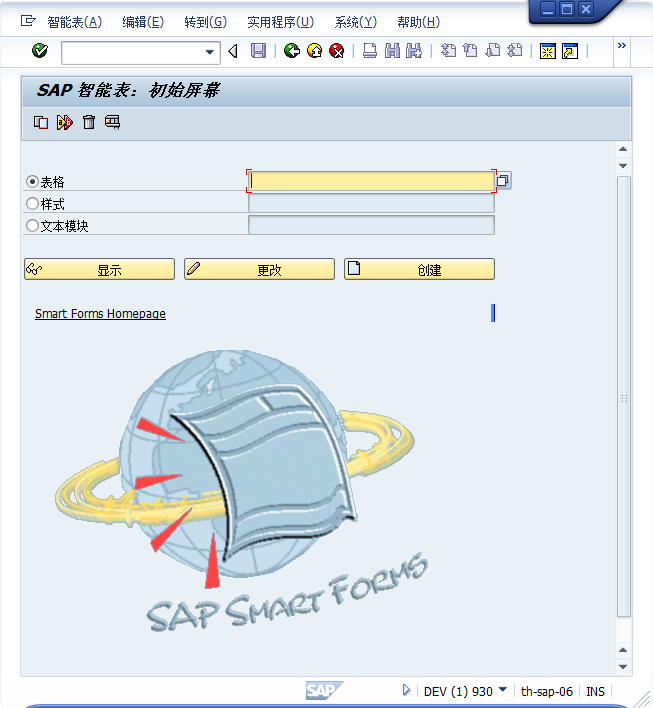
Task: Click the Last Page icon
Action: (515, 50)
